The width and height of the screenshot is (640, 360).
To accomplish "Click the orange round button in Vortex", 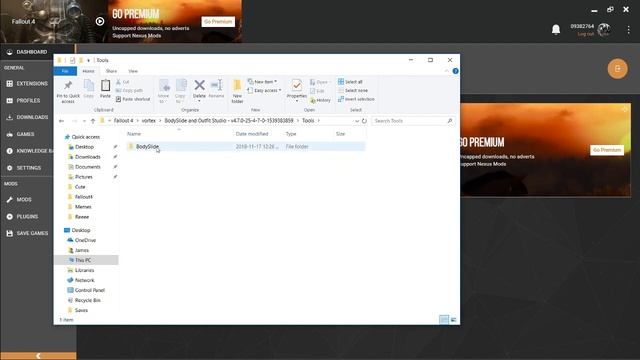I will tap(618, 69).
